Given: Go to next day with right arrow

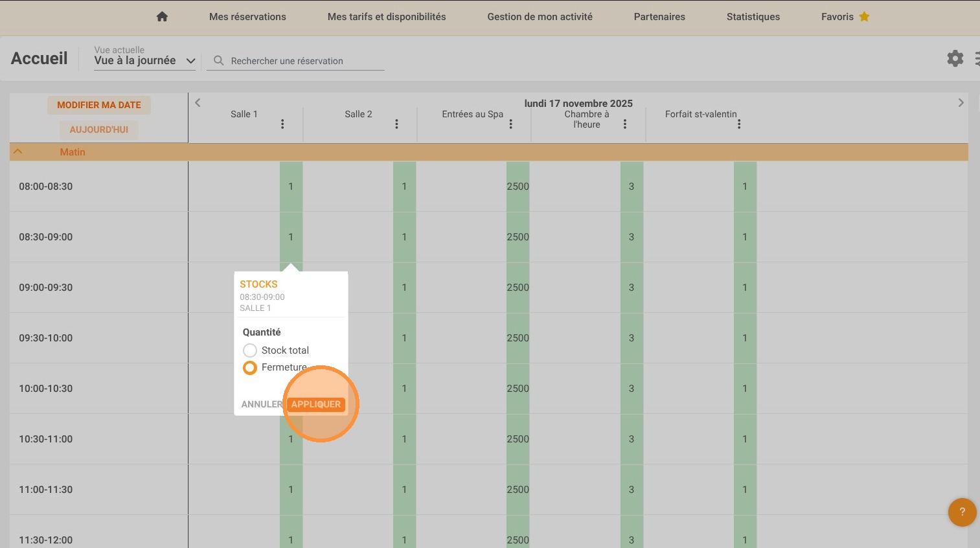Looking at the screenshot, I should tap(961, 102).
